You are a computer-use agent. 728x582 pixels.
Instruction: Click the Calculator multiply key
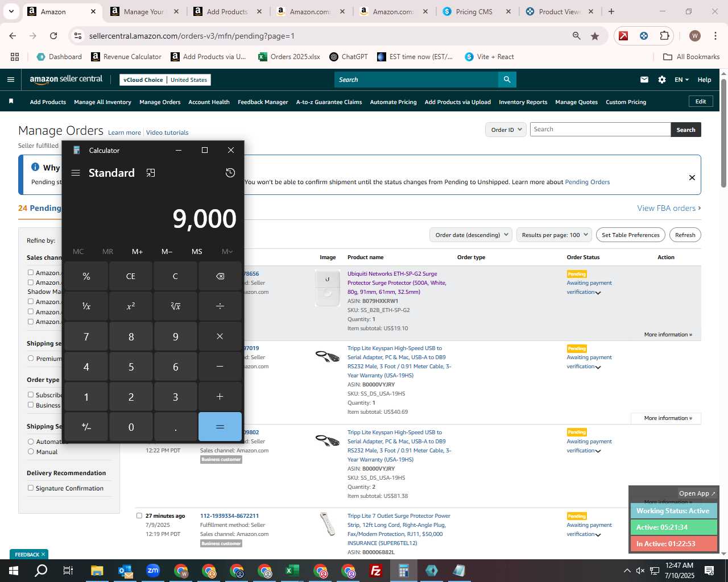(x=220, y=336)
